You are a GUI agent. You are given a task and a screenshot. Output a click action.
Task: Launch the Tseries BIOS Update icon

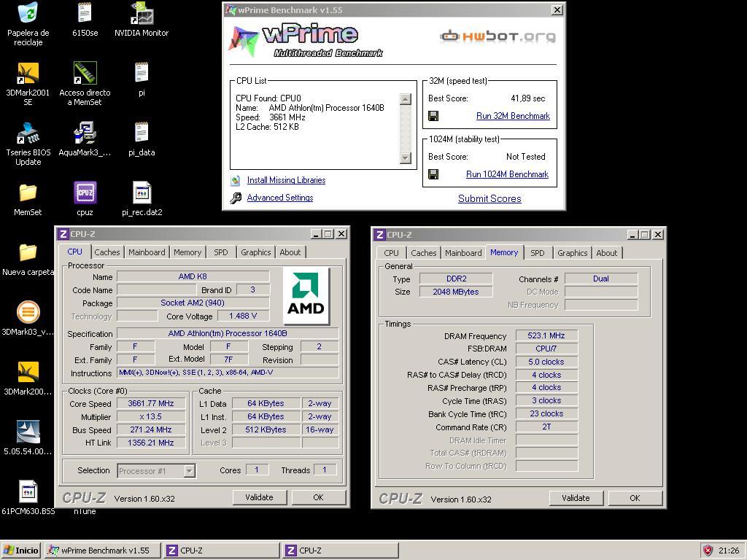pyautogui.click(x=28, y=133)
